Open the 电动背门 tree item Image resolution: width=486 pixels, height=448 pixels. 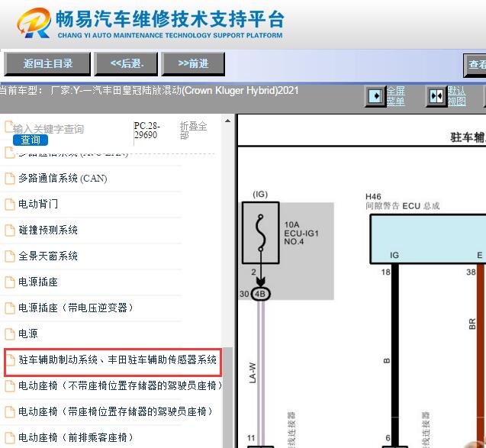[x=38, y=204]
